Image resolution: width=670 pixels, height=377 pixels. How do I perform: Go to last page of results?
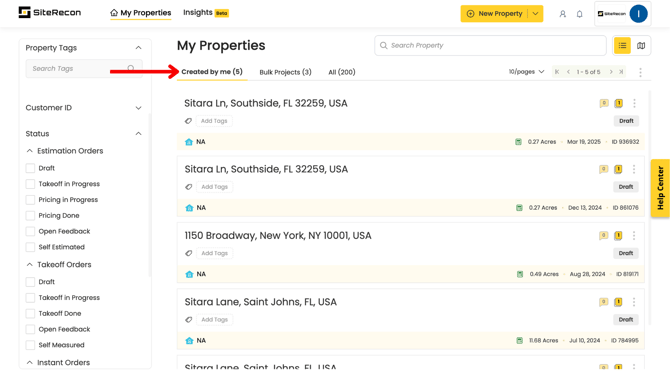click(x=621, y=72)
